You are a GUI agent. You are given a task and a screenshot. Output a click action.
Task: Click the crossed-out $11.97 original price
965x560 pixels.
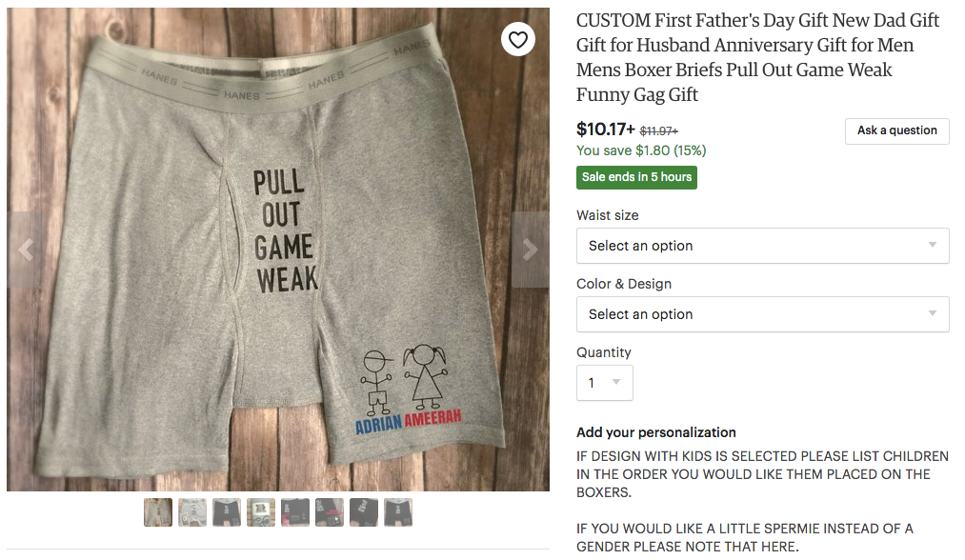pos(658,131)
